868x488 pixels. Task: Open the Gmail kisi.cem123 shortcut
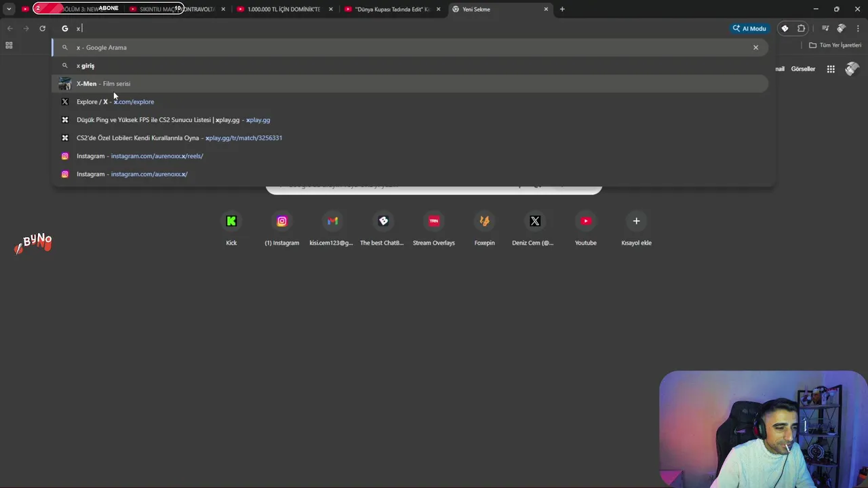pyautogui.click(x=332, y=229)
